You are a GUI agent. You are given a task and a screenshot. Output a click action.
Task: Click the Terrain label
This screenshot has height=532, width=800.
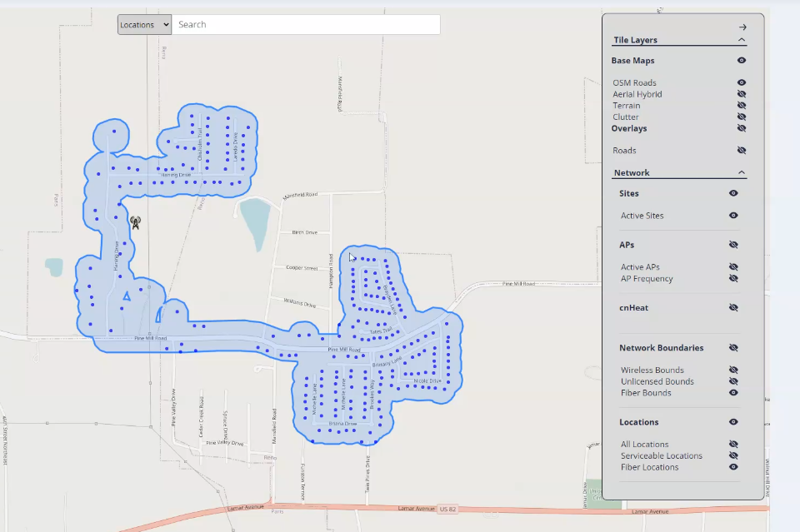tap(626, 106)
